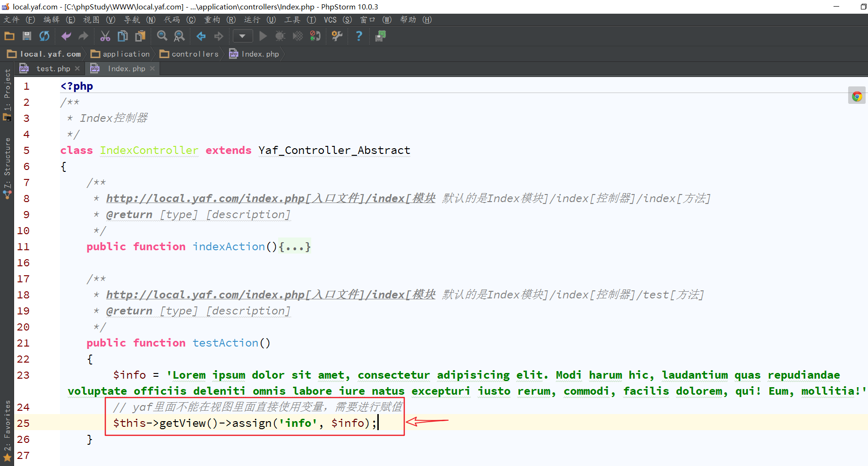
Task: Click the Find magnifier icon
Action: (x=162, y=36)
